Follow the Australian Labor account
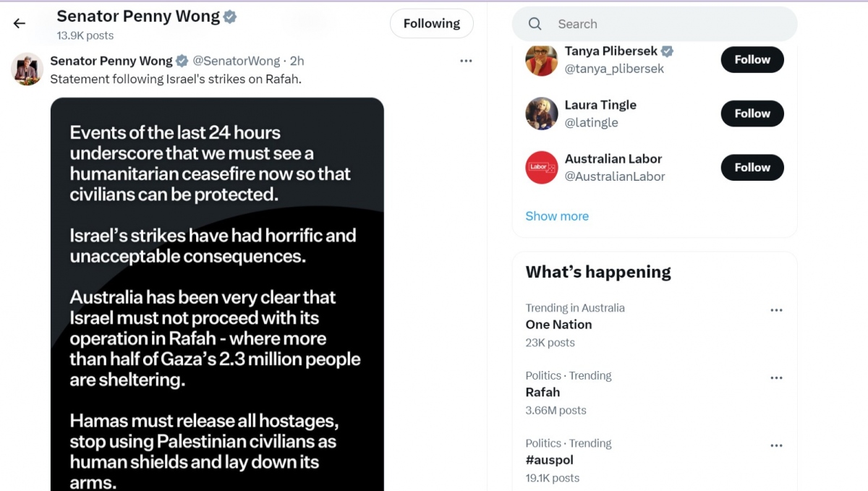This screenshot has width=868, height=491. (752, 167)
